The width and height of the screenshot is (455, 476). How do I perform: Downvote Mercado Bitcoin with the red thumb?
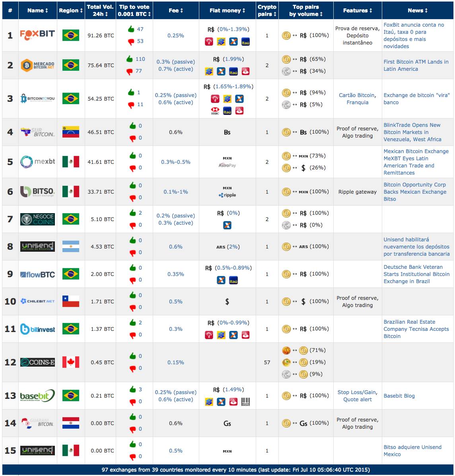(x=130, y=71)
